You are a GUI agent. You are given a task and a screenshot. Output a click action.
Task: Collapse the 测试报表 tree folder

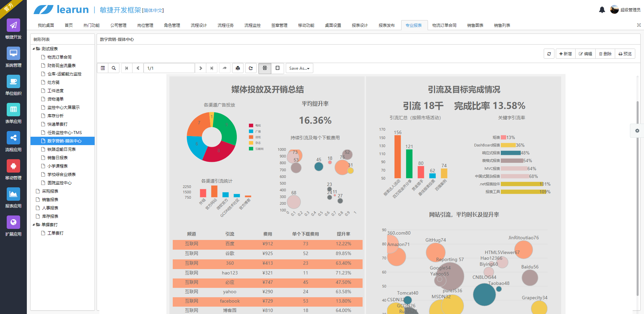(34, 49)
